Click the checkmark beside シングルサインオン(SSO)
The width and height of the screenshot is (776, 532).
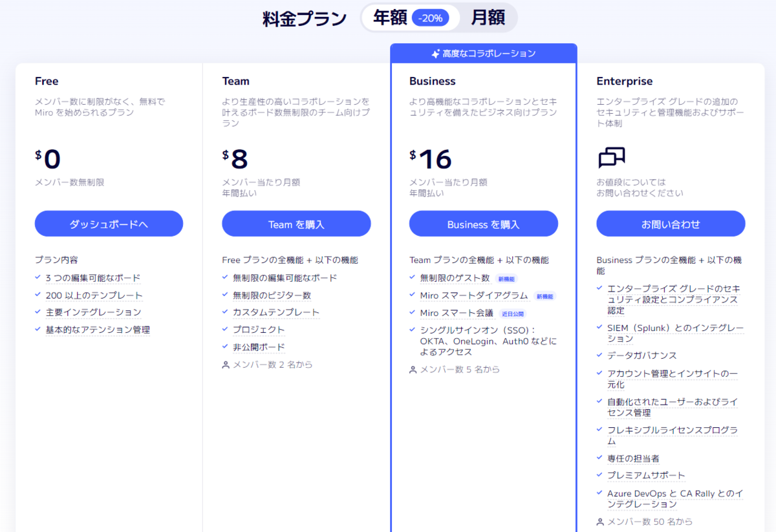pyautogui.click(x=413, y=330)
